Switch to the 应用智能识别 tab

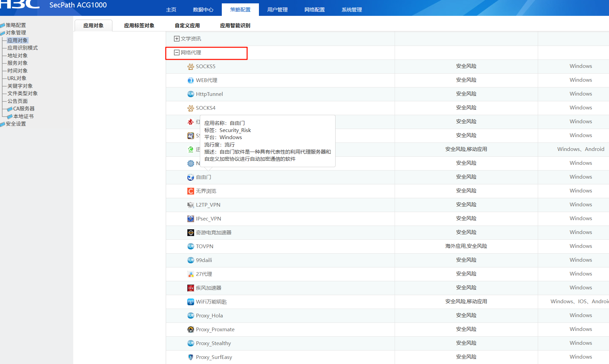235,26
